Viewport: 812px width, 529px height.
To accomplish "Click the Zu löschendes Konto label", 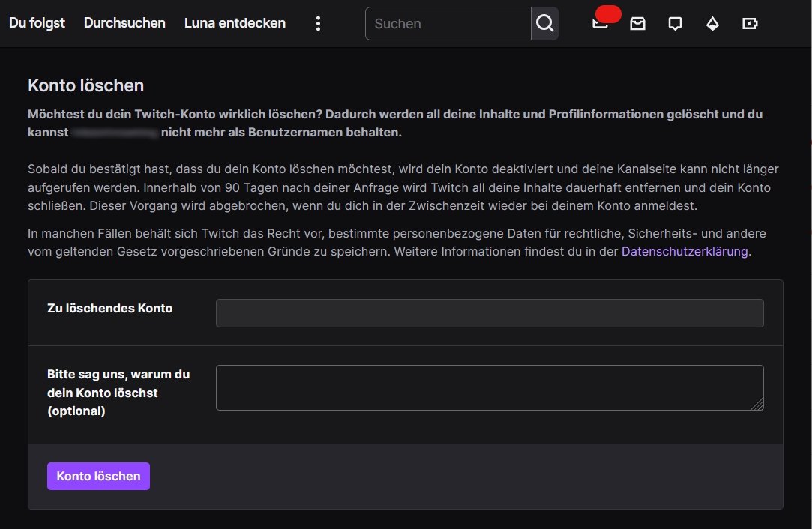I will point(109,308).
